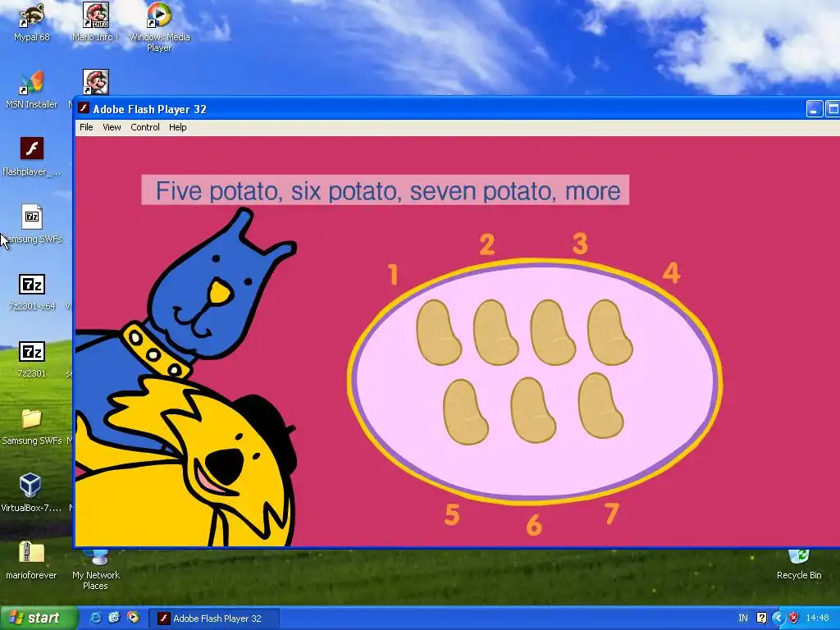Click the IN language indicator in tray
The image size is (840, 630).
coord(743,618)
